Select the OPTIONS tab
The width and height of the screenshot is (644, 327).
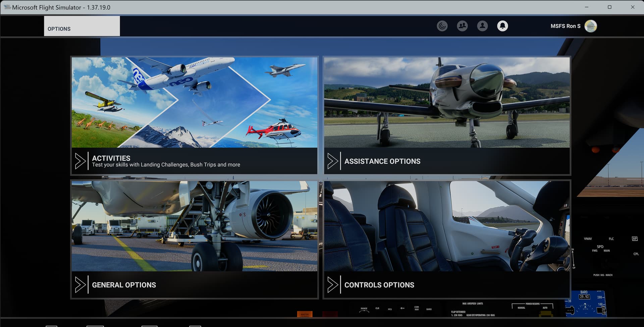click(x=82, y=26)
